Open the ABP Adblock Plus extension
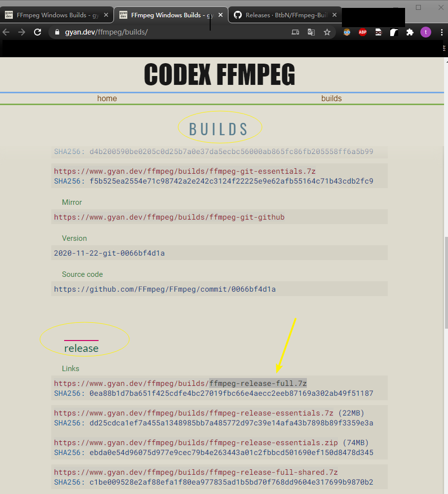The image size is (448, 494). (x=363, y=32)
